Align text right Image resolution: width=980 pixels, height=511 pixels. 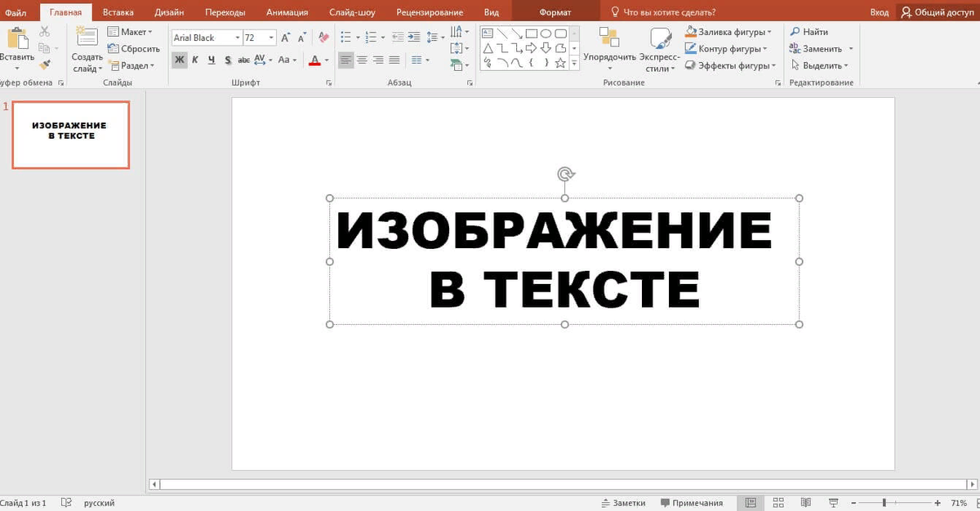378,60
